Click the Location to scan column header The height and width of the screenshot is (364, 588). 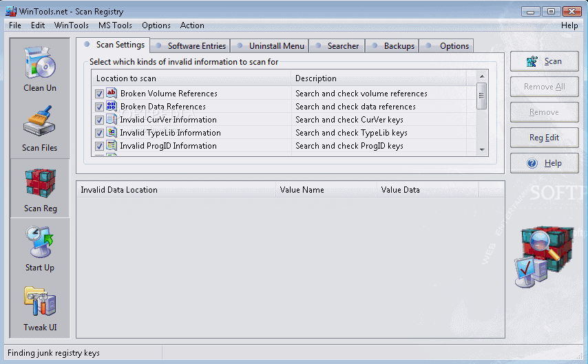191,78
